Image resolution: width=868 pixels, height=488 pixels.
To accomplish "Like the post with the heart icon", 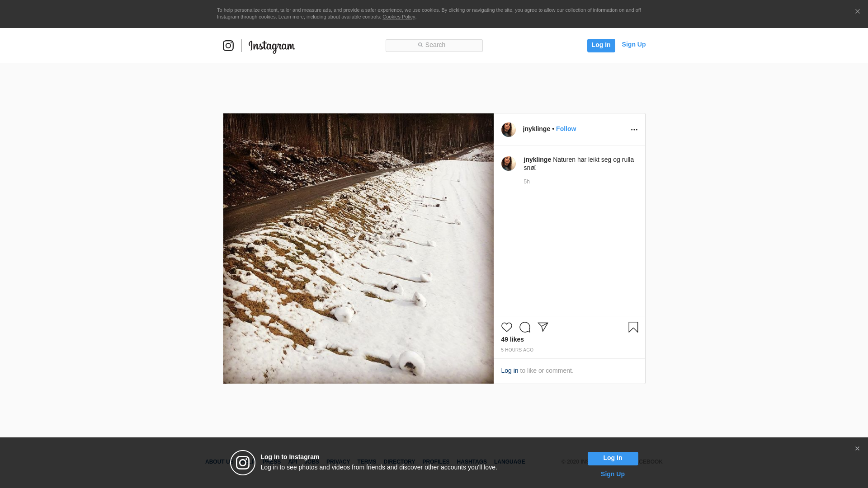I will click(507, 327).
